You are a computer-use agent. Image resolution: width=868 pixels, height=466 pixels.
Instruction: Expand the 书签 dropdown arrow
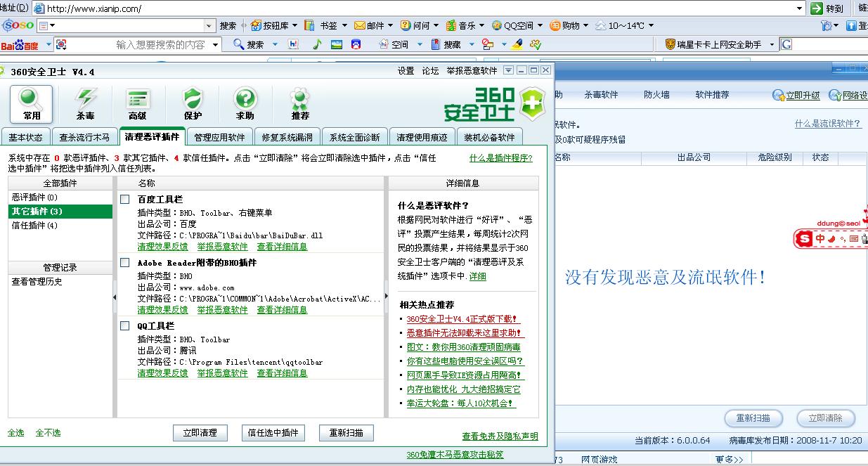[344, 25]
